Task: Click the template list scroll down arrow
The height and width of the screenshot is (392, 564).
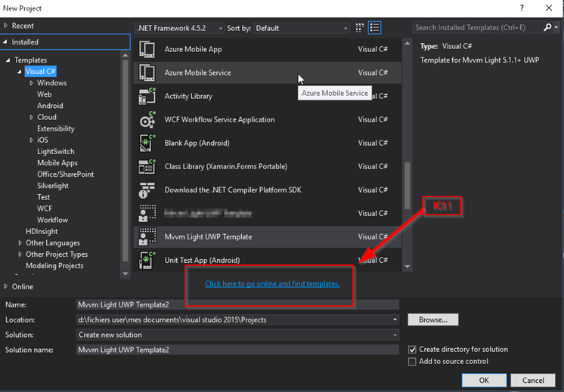Action: (408, 267)
